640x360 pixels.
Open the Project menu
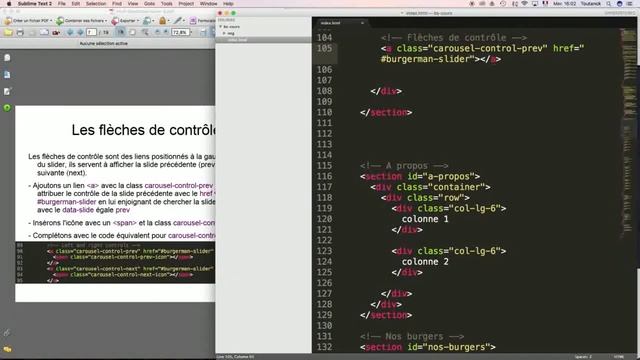click(x=186, y=4)
